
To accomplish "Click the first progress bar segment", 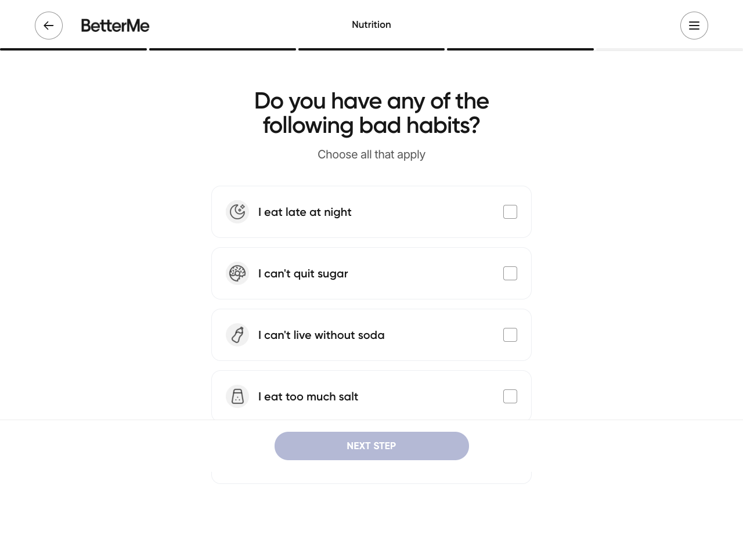I will [x=73, y=49].
